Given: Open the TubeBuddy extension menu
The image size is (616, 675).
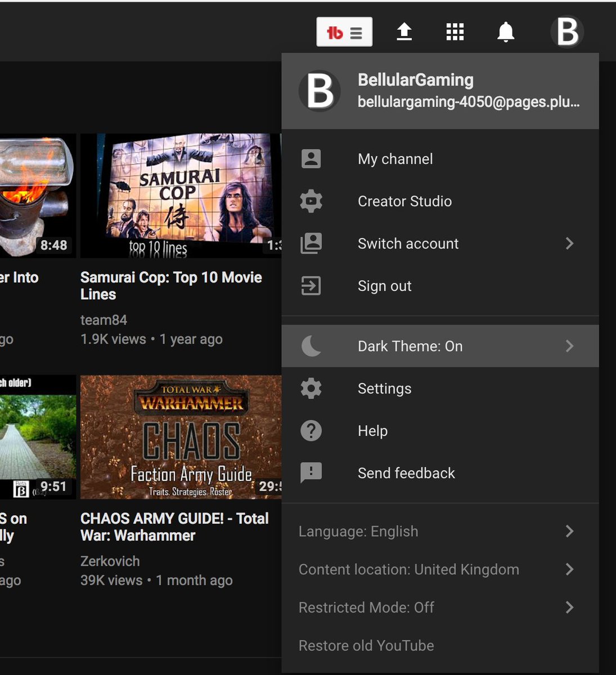Looking at the screenshot, I should pos(344,32).
